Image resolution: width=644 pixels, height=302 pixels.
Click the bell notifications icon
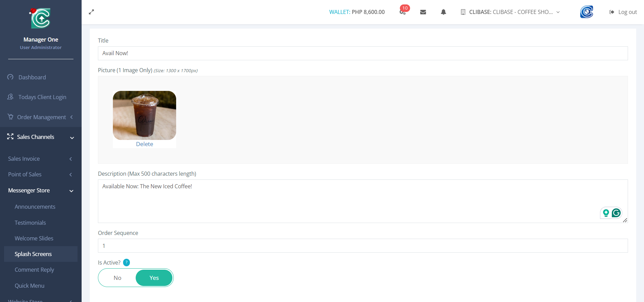click(443, 12)
